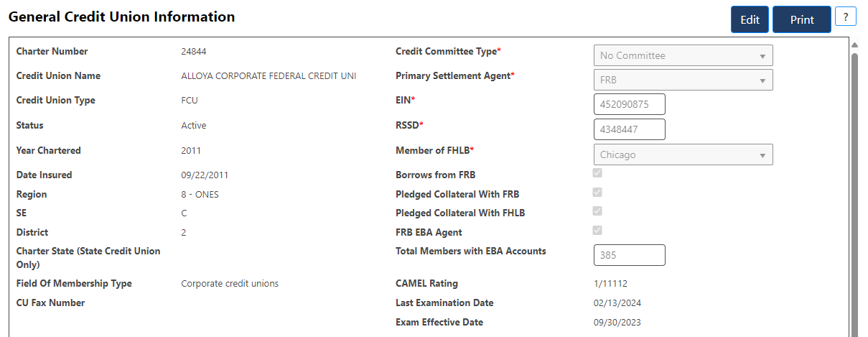Toggle Pledged Collateral With FRB checkbox

click(597, 193)
